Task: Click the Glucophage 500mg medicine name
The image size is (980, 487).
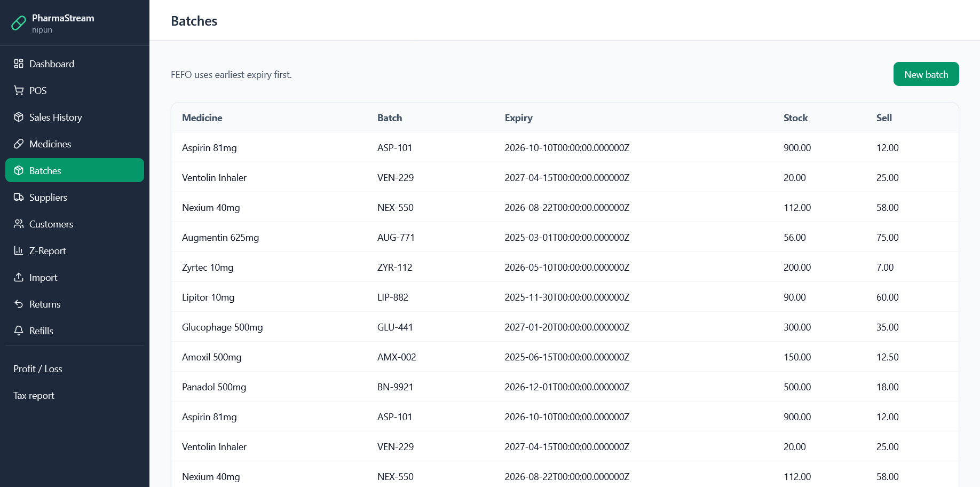Action: 223,327
